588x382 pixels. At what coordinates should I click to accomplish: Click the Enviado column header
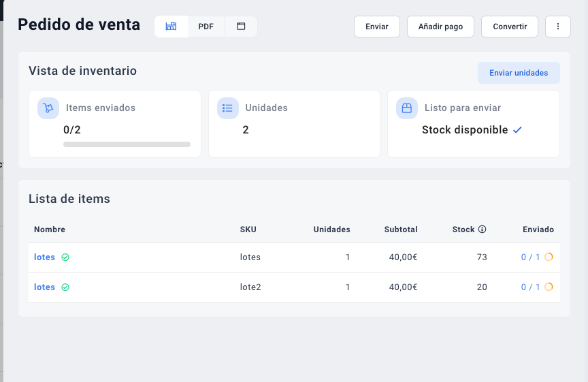tap(538, 229)
